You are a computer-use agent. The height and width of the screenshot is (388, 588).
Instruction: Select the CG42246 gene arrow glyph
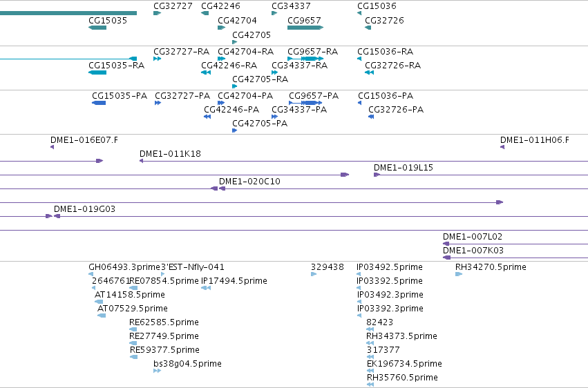coord(205,13)
